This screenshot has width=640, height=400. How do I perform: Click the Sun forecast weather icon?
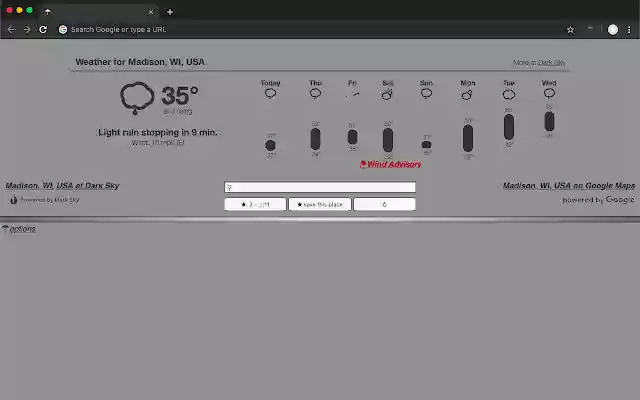426,94
